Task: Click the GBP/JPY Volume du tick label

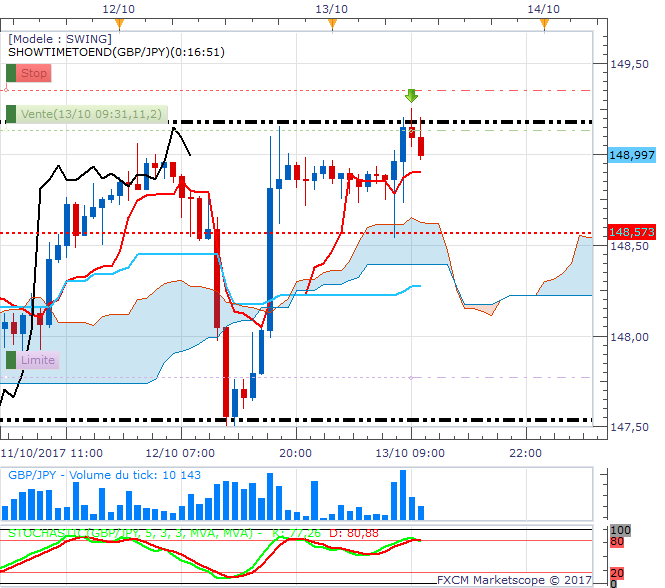Action: pos(104,475)
